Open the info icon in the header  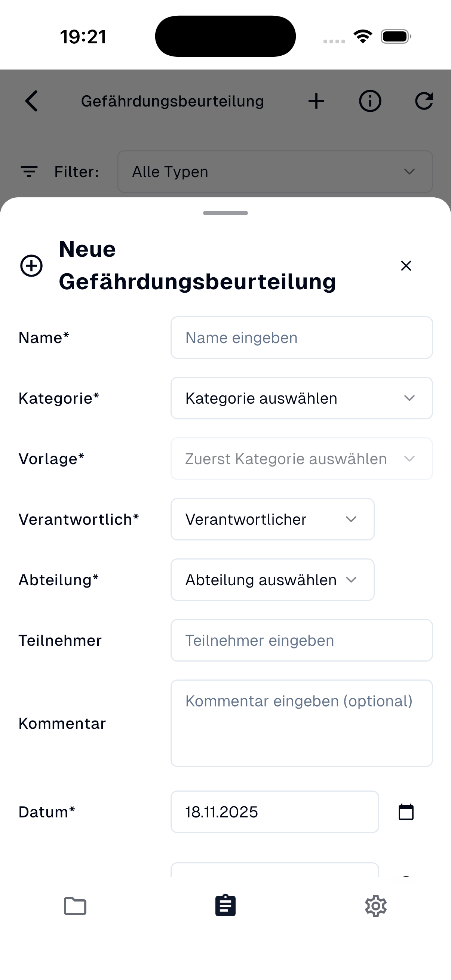tap(369, 101)
